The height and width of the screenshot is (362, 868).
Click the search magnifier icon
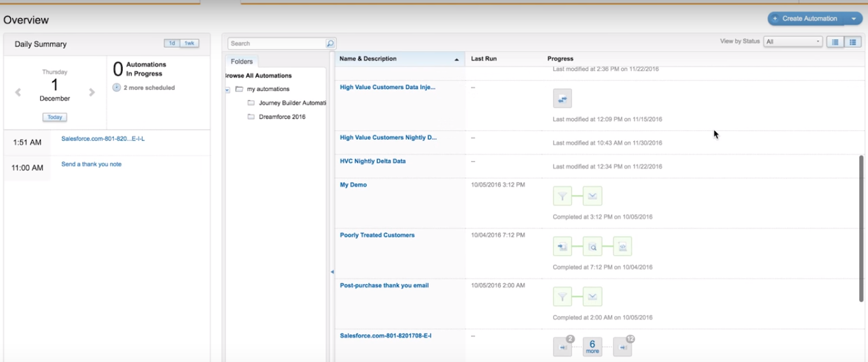pos(330,44)
